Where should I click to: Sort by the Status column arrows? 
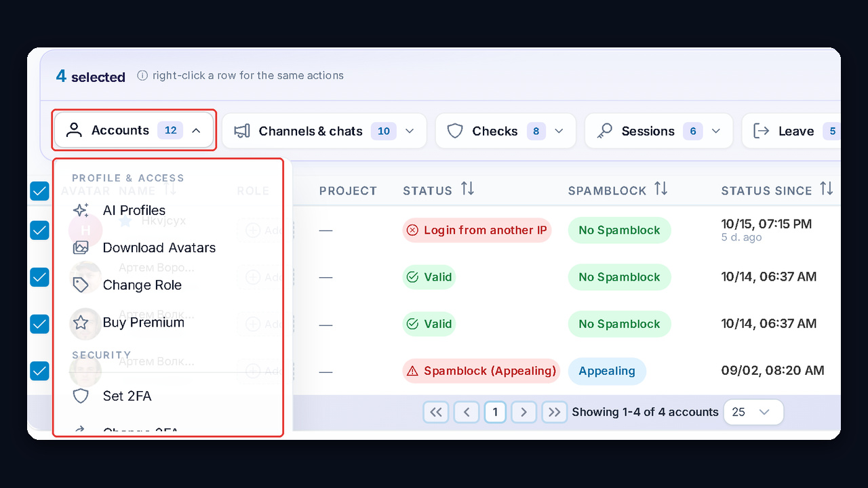pyautogui.click(x=467, y=189)
